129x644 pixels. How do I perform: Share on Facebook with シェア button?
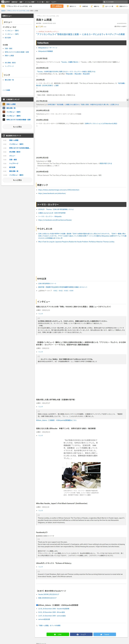(x=81, y=634)
